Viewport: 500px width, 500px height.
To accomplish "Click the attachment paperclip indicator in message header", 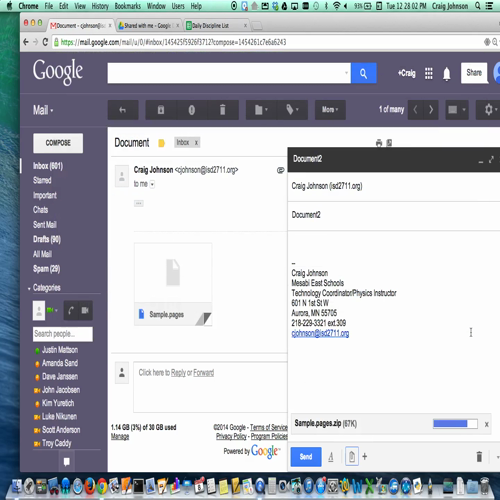I will click(x=281, y=170).
